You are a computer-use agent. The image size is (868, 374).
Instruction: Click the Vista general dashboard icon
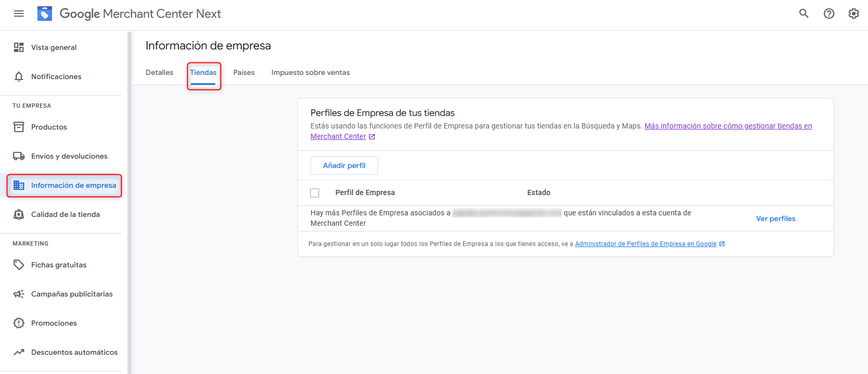point(19,47)
